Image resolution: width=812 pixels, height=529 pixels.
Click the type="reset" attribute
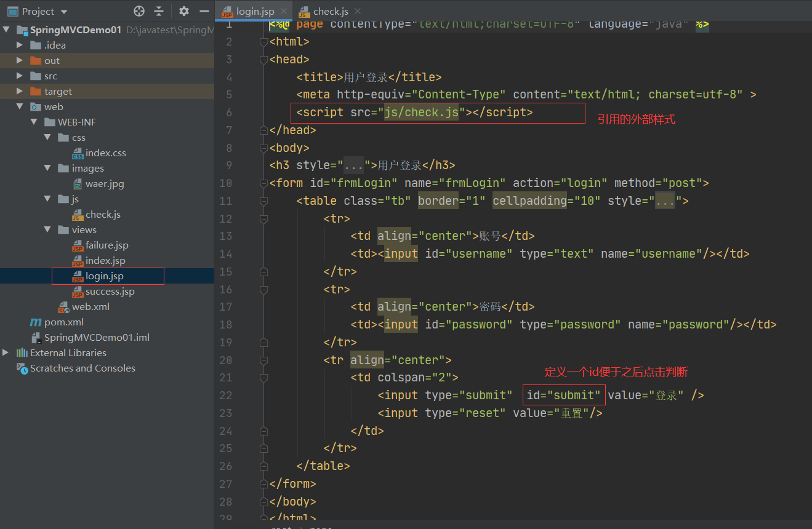coord(465,413)
